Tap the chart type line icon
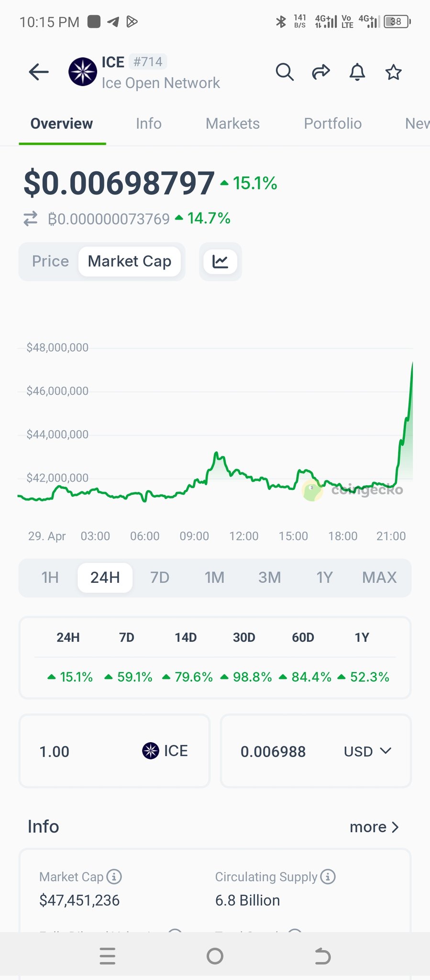This screenshot has height=980, width=430. coord(220,262)
